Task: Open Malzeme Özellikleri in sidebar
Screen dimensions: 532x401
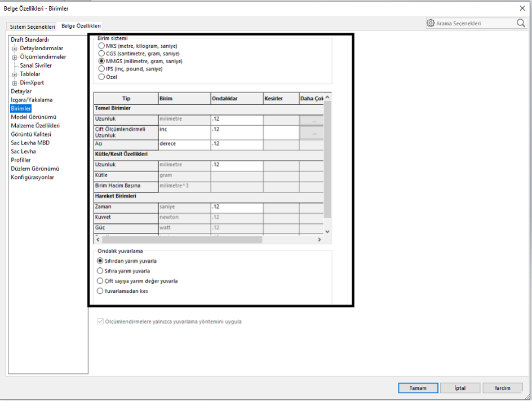Action: 35,126
